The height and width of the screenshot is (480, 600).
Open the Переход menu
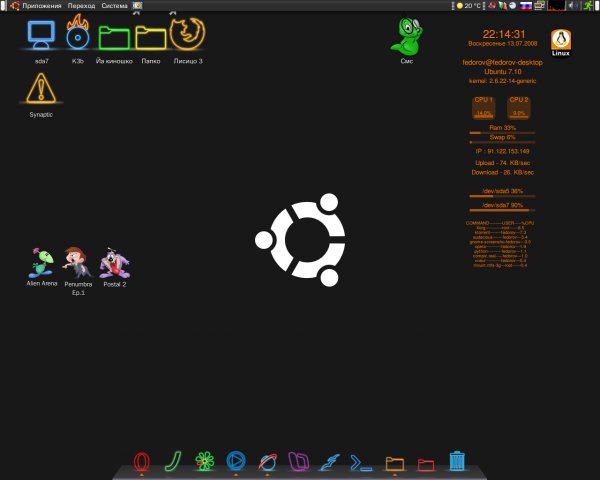81,6
